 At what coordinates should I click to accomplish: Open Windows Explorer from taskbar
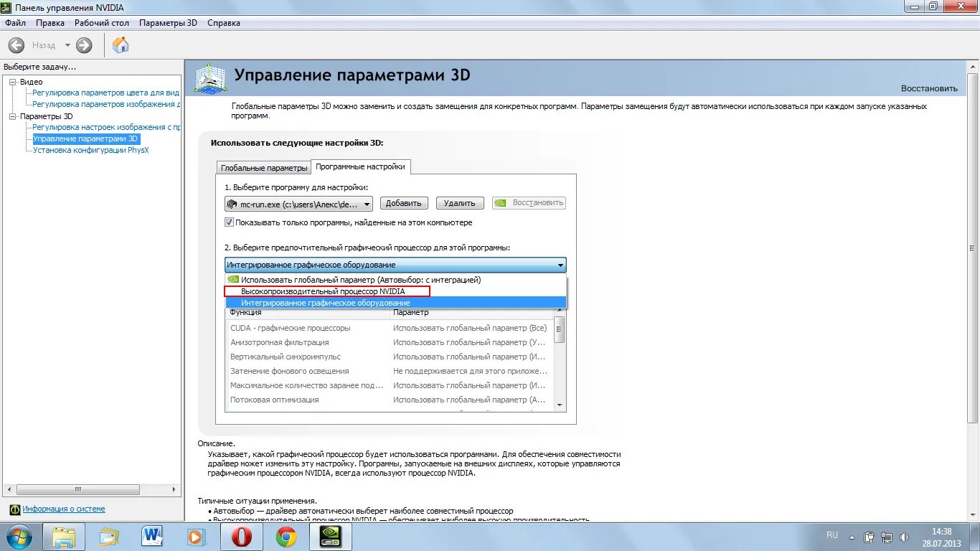(64, 537)
